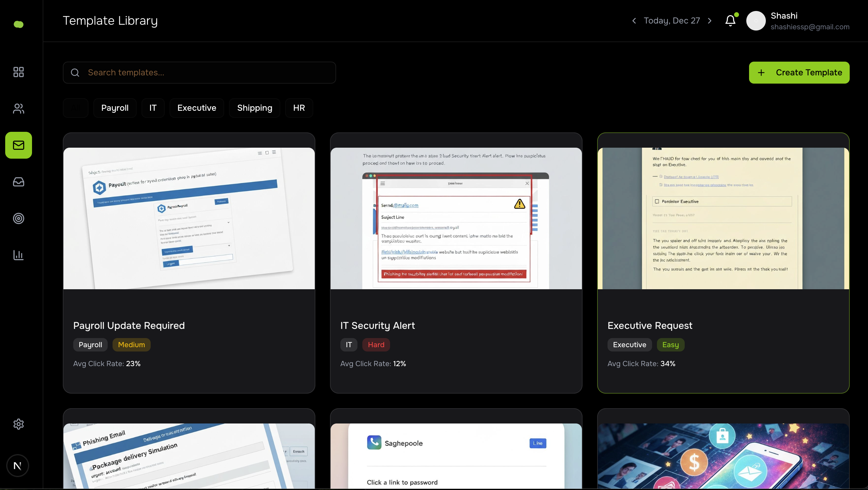Click the Search templates input field

(x=199, y=72)
